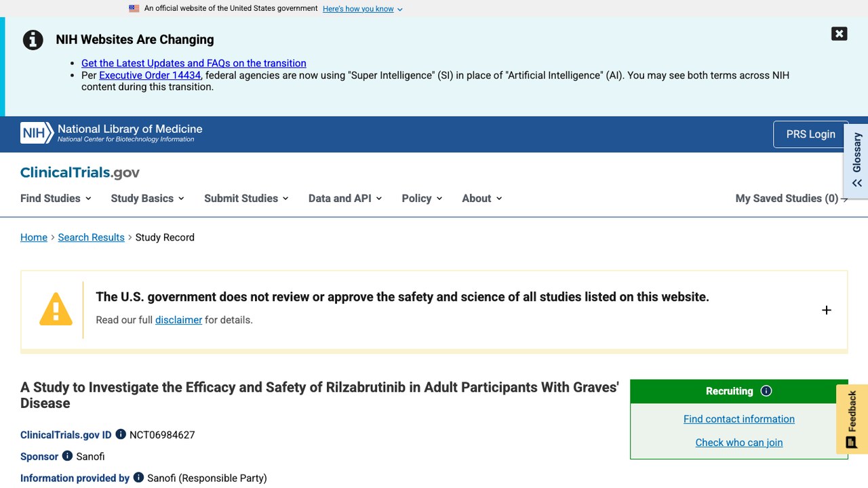Click the info icon beside ClinicalTrials.gov ID
Viewport: 868px width, 488px height.
click(x=121, y=434)
